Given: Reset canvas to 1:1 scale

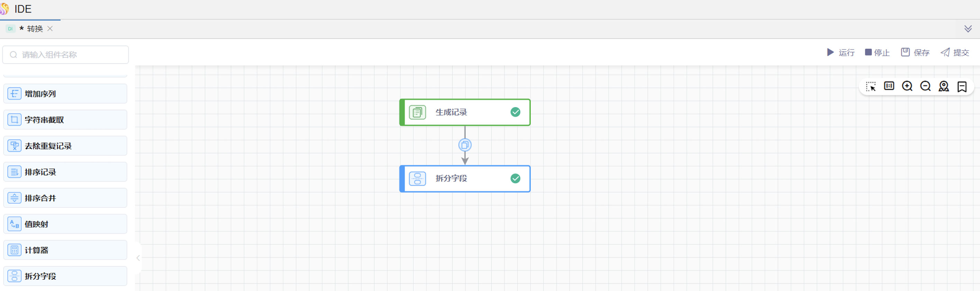Looking at the screenshot, I should 889,86.
